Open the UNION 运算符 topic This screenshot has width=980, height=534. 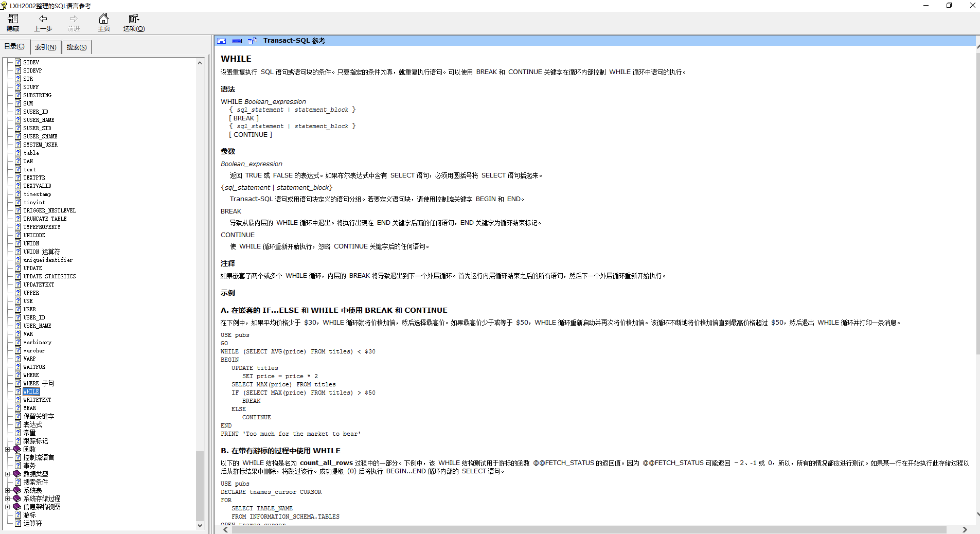pyautogui.click(x=42, y=252)
